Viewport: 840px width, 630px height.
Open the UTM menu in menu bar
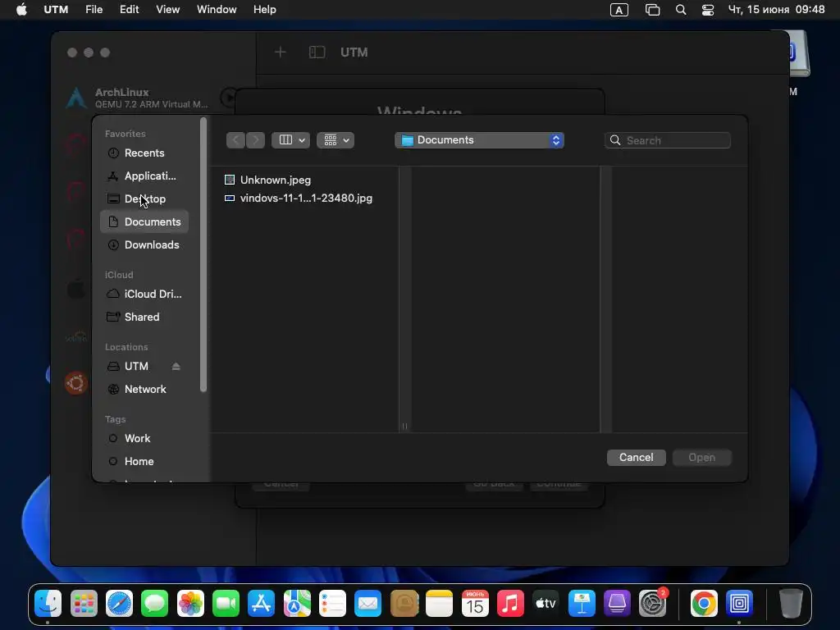coord(56,10)
